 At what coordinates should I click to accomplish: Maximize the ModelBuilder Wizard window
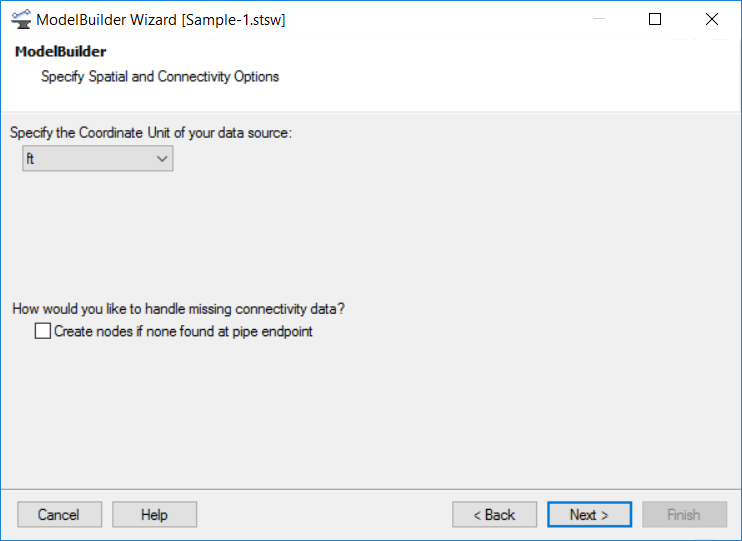(x=655, y=19)
